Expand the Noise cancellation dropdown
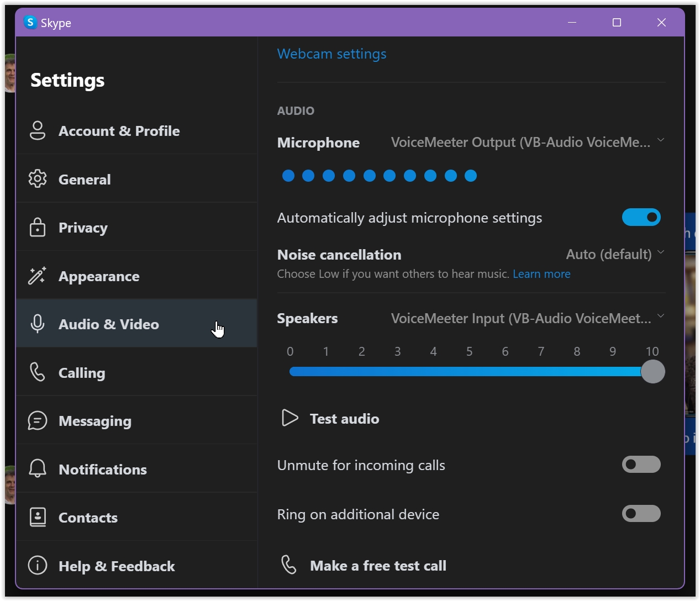The height and width of the screenshot is (601, 700). (x=614, y=254)
